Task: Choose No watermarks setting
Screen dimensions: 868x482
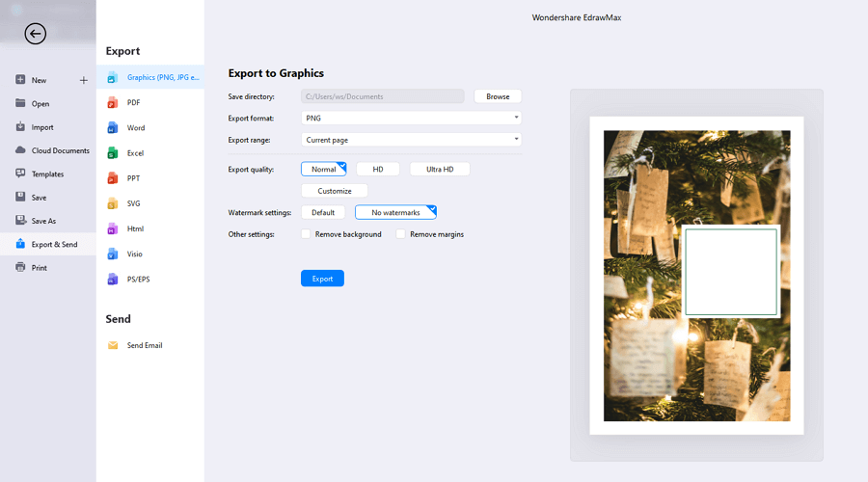Action: pyautogui.click(x=395, y=212)
